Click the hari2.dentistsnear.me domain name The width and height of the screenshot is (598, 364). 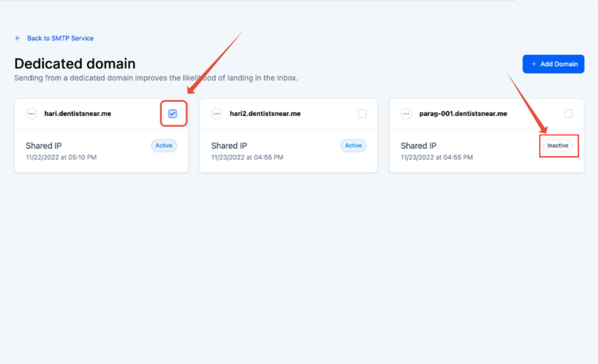[x=265, y=114]
